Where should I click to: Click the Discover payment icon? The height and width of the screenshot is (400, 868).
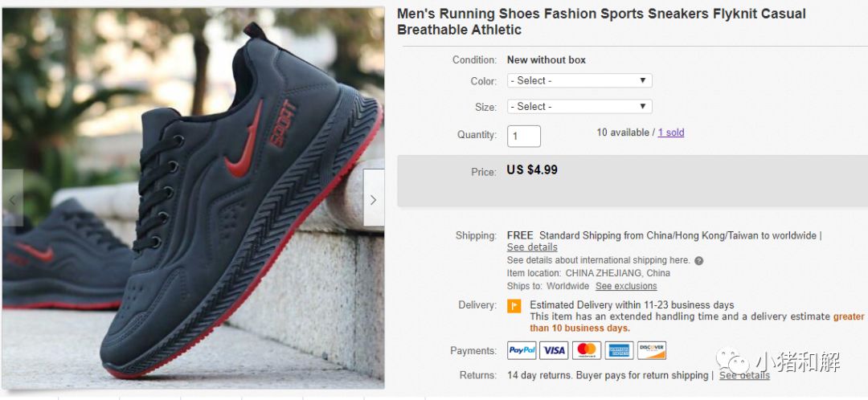click(x=652, y=350)
